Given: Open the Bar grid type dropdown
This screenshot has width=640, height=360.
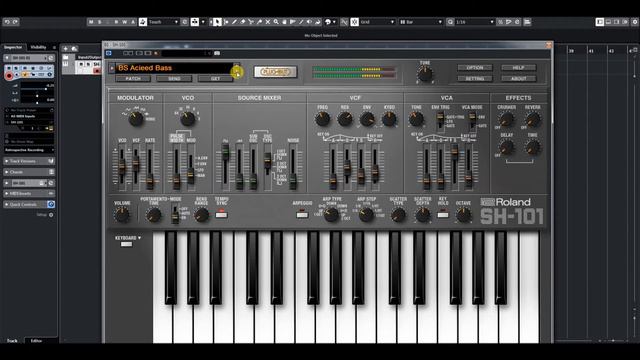Looking at the screenshot, I should (420, 22).
